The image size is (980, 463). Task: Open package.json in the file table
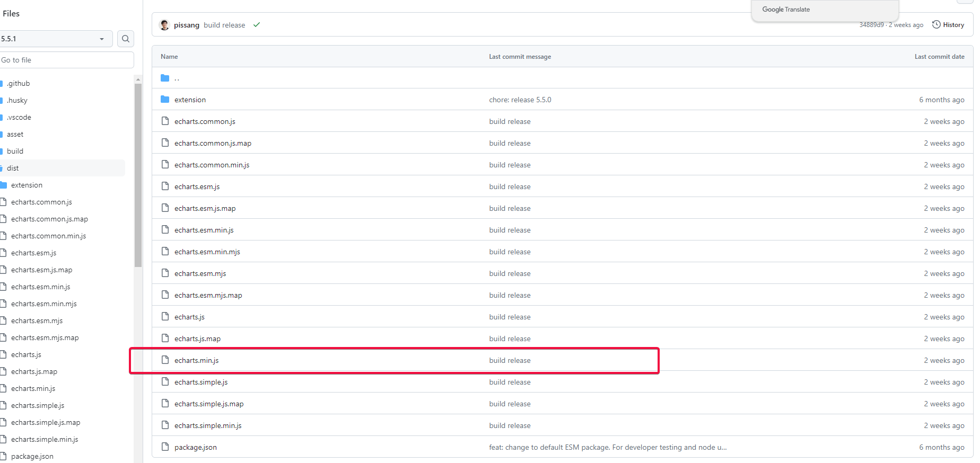(196, 447)
